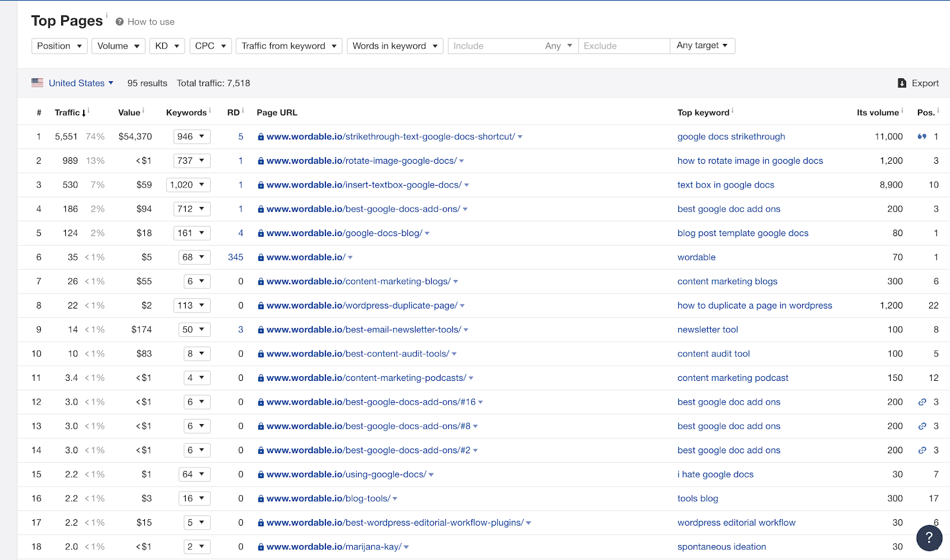Click sitelink icon for best-google-docs-add-ons/#16 row
Image resolution: width=950 pixels, height=560 pixels.
(922, 402)
